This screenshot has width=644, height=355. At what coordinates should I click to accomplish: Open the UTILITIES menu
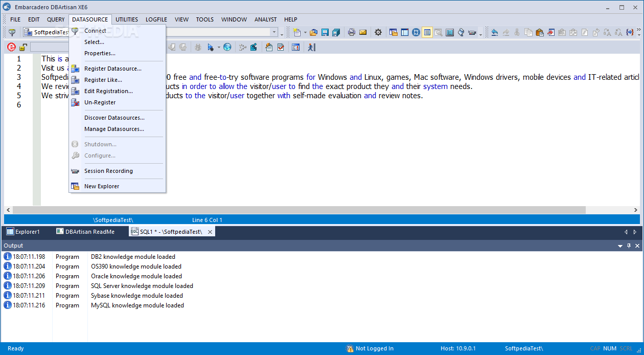(x=127, y=19)
